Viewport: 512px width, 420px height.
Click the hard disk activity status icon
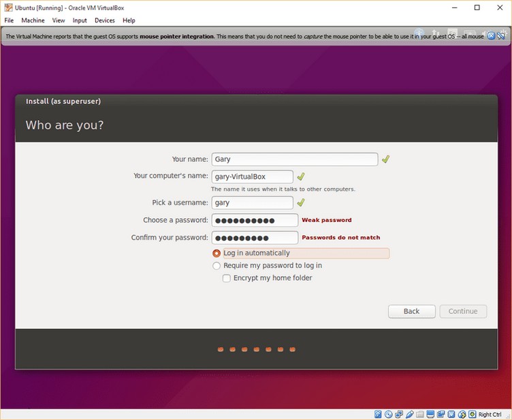click(x=378, y=414)
